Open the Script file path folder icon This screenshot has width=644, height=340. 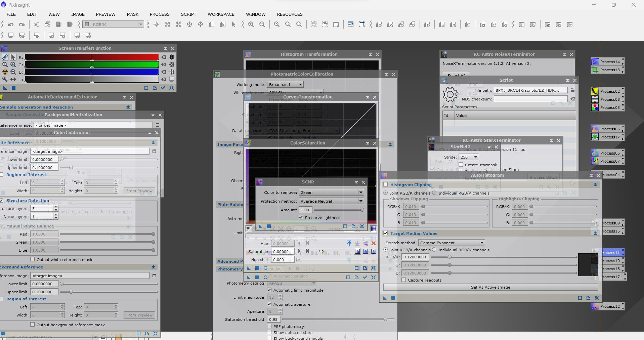[x=573, y=90]
